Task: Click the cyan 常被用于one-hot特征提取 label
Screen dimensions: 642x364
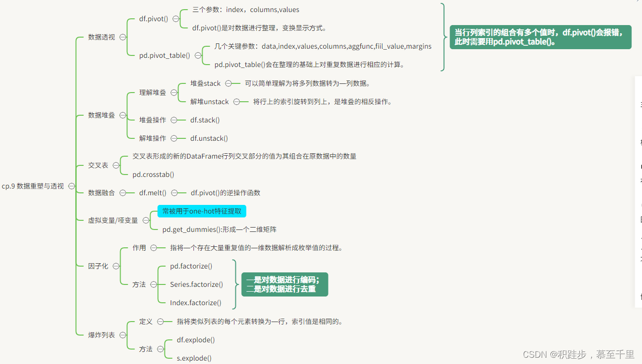Action: click(202, 211)
